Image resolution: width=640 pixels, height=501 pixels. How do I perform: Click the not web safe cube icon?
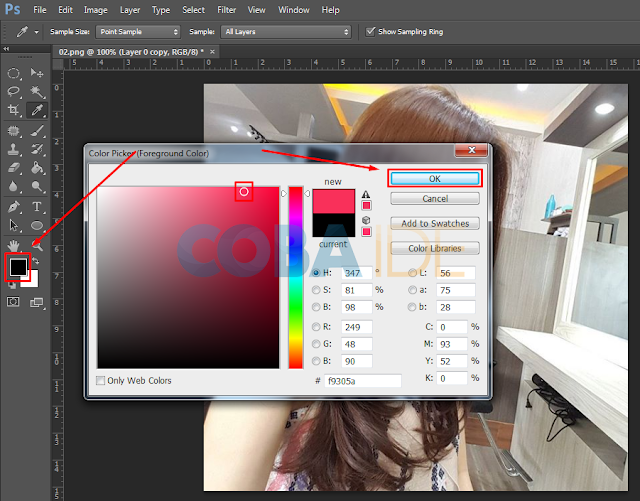click(366, 220)
